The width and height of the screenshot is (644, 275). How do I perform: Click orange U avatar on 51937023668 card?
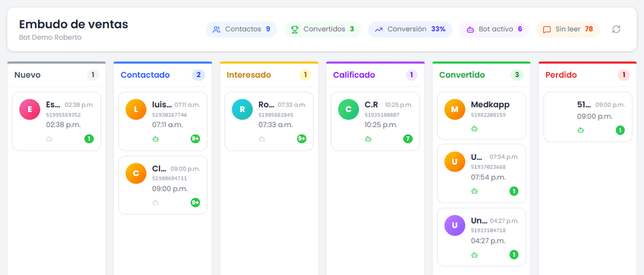click(455, 161)
